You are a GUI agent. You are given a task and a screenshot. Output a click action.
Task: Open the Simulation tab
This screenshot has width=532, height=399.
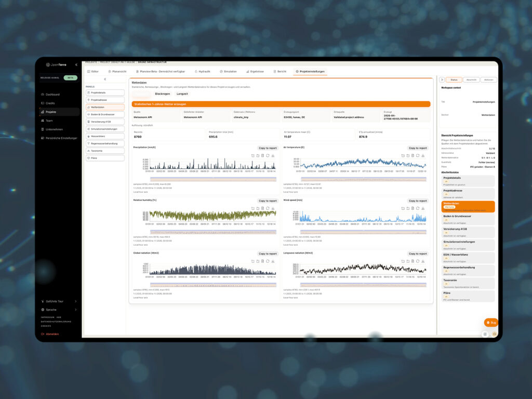pos(228,72)
